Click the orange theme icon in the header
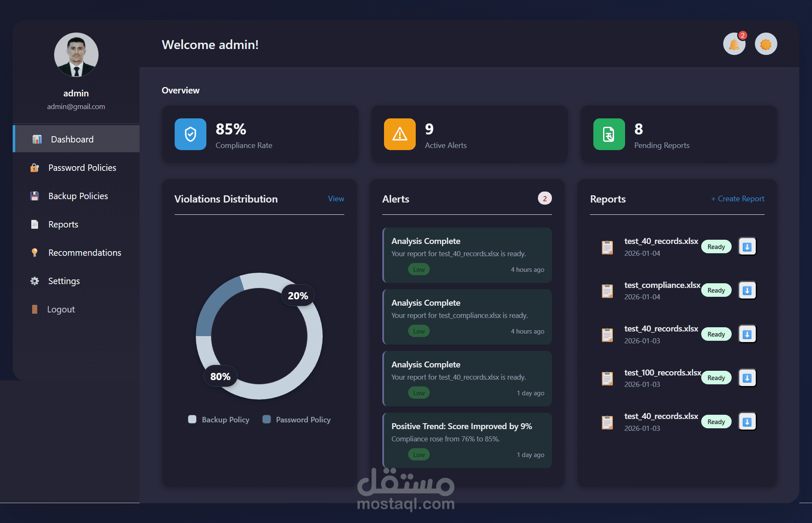 tap(766, 44)
